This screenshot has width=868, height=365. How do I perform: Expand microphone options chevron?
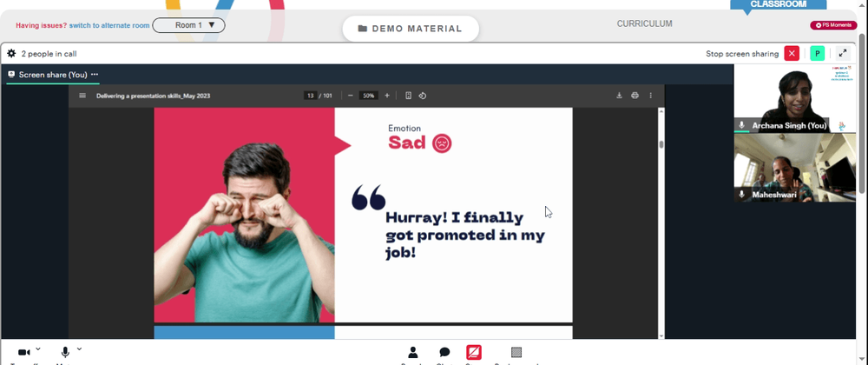(79, 349)
